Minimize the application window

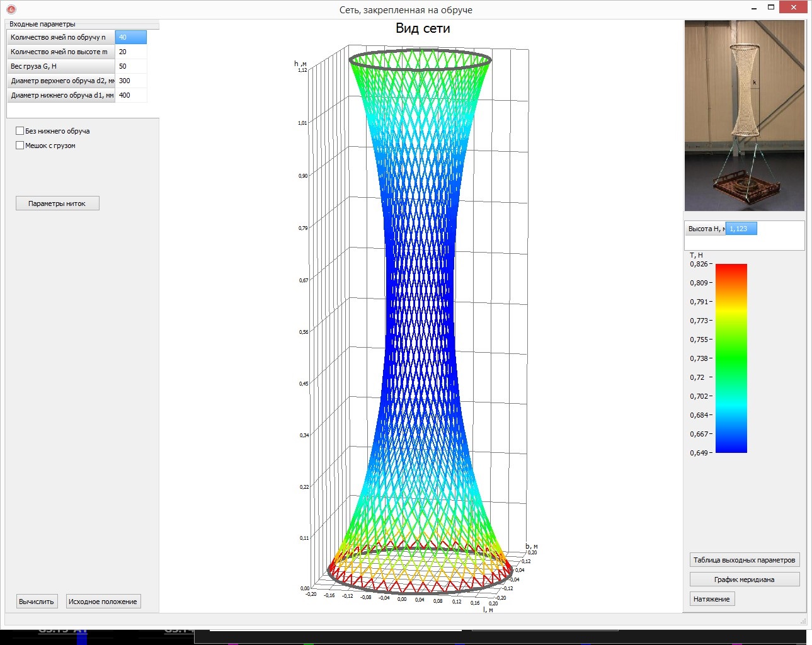pyautogui.click(x=754, y=8)
